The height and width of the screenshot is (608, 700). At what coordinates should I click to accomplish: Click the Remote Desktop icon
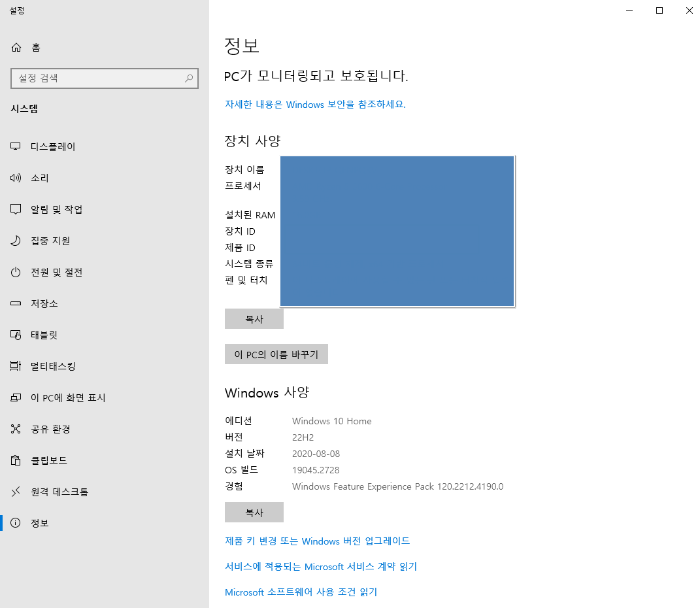pos(16,492)
